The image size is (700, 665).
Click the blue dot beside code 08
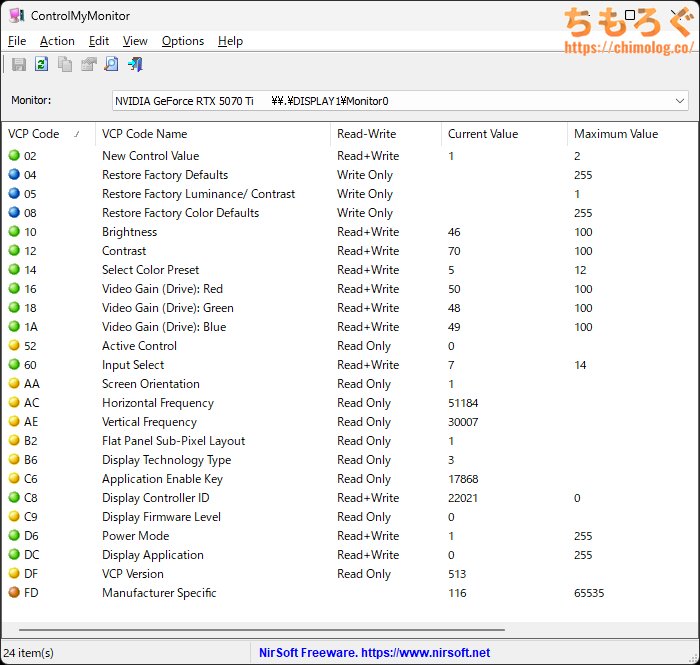[x=14, y=212]
